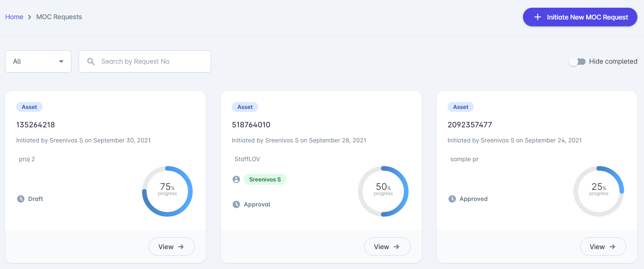Click the Search by Request No field
Screen dimensions: 644x269
pos(151,61)
